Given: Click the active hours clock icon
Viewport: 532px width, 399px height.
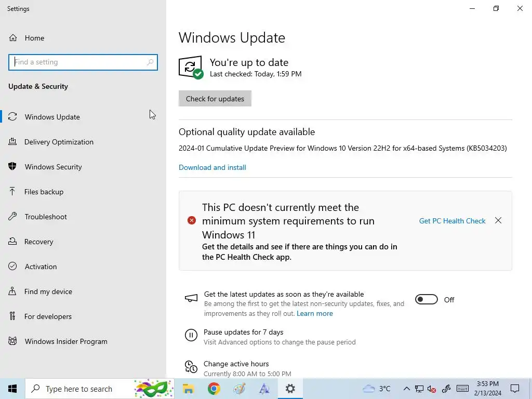Looking at the screenshot, I should point(191,367).
